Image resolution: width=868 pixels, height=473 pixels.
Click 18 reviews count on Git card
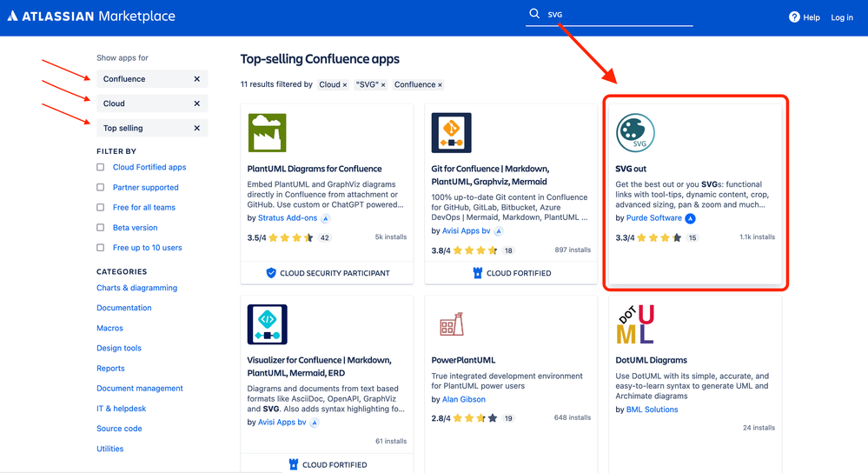[x=508, y=251]
